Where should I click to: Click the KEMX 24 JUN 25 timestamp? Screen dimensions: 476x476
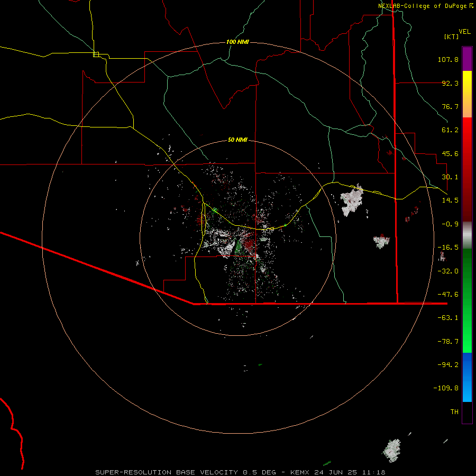[x=338, y=472]
